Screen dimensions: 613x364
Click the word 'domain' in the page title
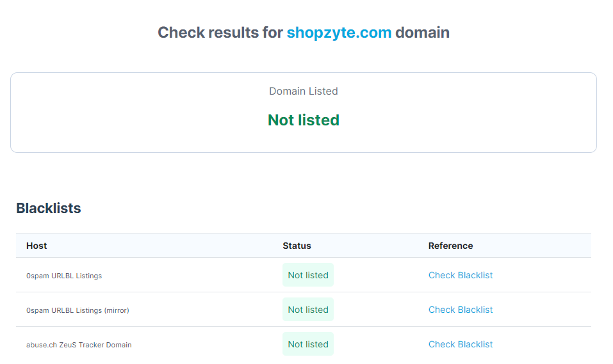click(x=422, y=33)
